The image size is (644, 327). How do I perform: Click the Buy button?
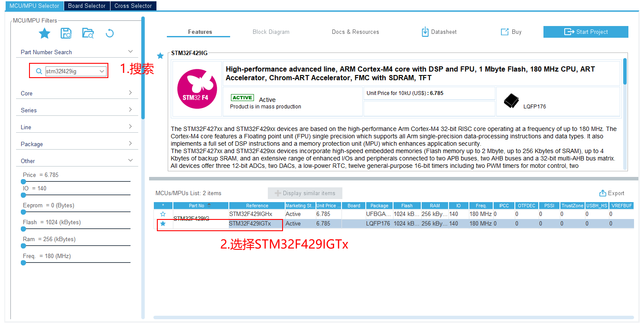(511, 32)
